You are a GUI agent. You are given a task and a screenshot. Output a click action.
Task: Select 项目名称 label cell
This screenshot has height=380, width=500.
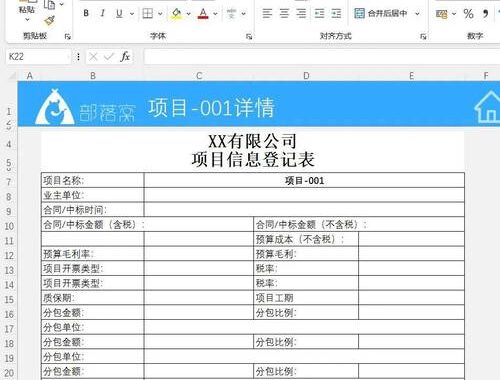[x=93, y=181]
